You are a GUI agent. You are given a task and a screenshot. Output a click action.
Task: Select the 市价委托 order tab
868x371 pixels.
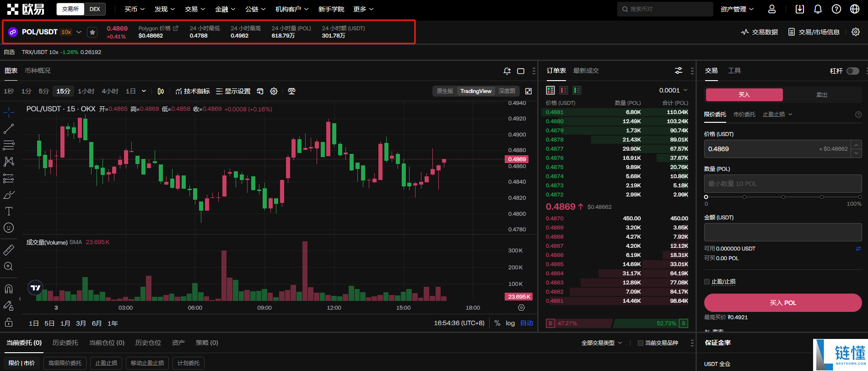pos(744,115)
